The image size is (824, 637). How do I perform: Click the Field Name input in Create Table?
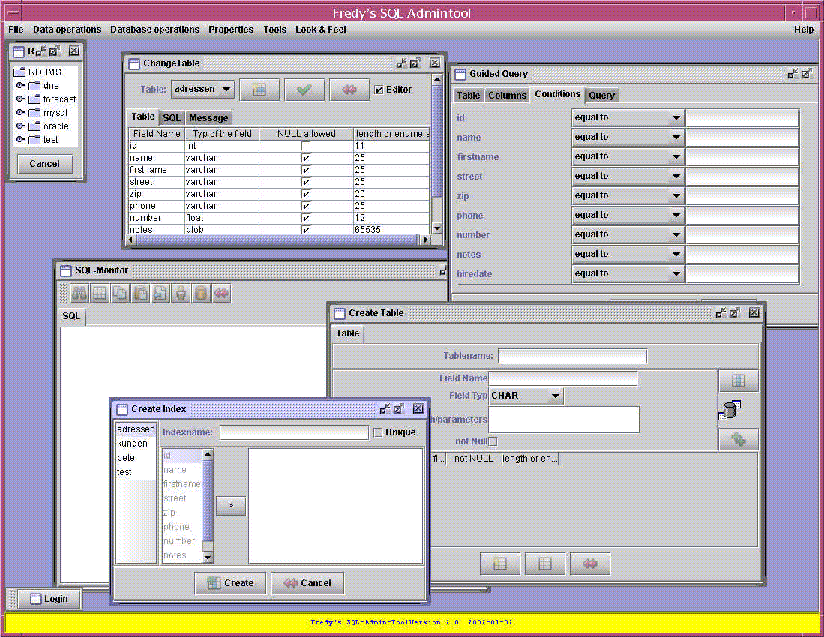coord(563,378)
